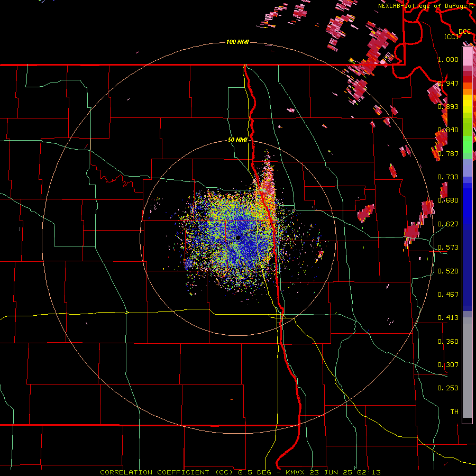Image resolution: width=476 pixels, height=476 pixels.
Task: Click the light pink top segment of color bar
Action: point(467,56)
